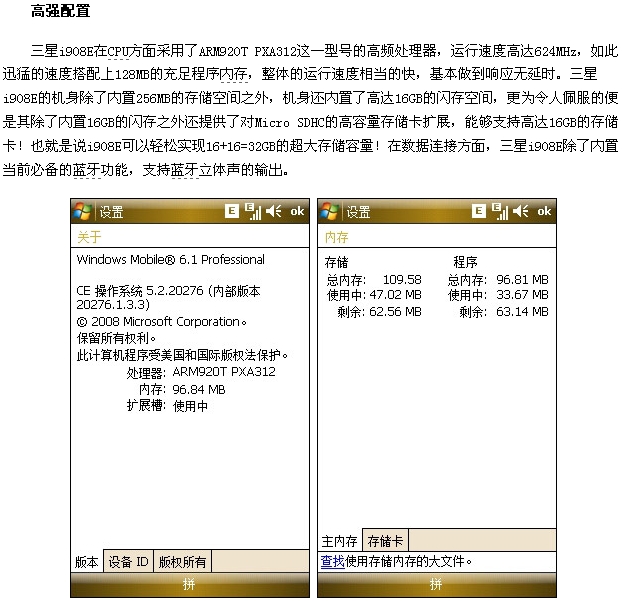The width and height of the screenshot is (622, 601).
Task: Click the '96.84 MB' memory value
Action: [x=199, y=389]
